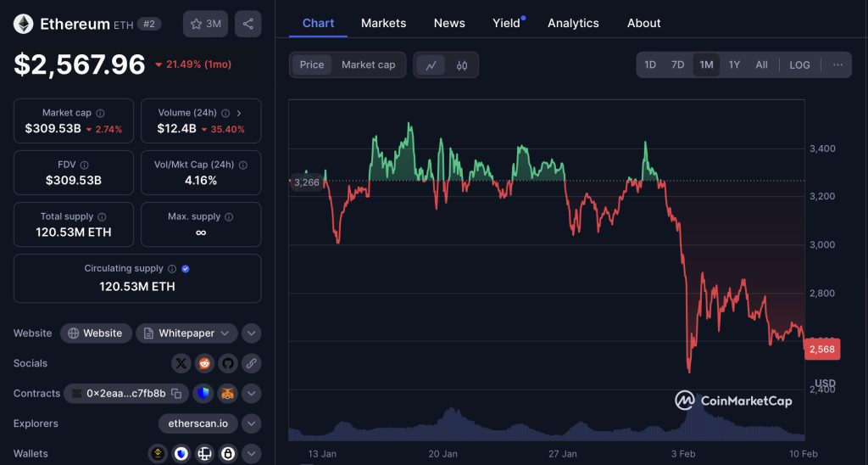Switch to candlestick chart icon
868x465 pixels.
point(462,65)
